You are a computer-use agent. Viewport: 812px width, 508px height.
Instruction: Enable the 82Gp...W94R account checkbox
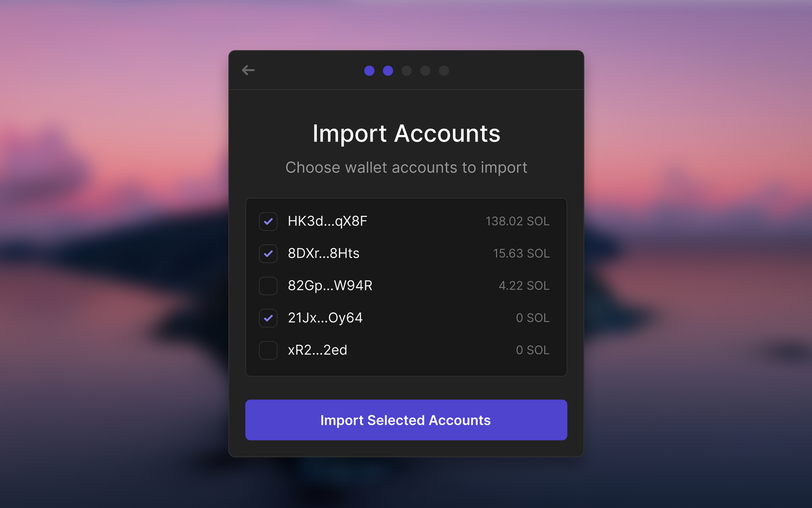point(268,286)
